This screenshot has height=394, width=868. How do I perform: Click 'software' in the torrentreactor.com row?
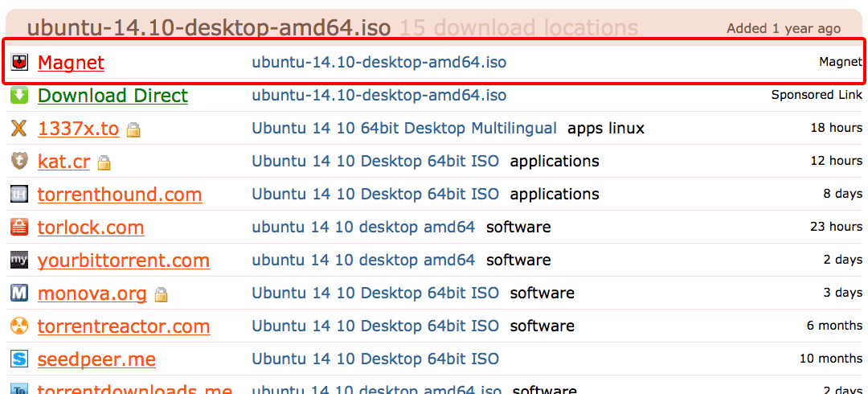[x=542, y=326]
